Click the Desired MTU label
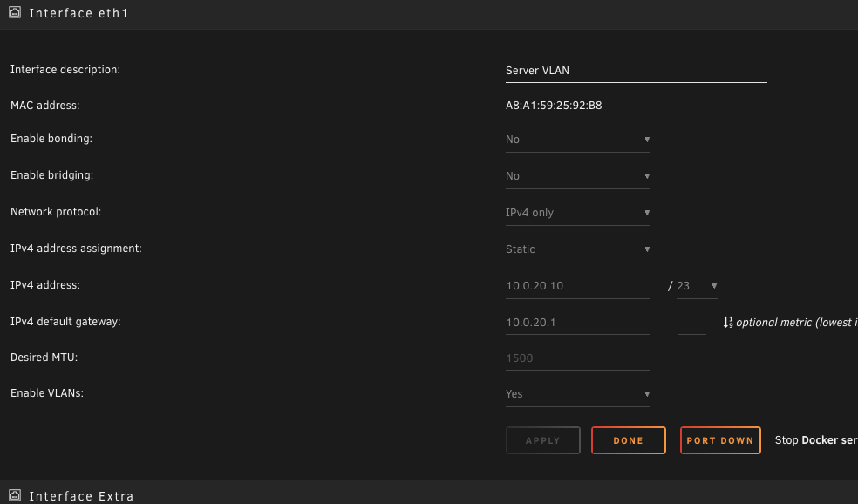This screenshot has height=504, width=858. (x=44, y=358)
